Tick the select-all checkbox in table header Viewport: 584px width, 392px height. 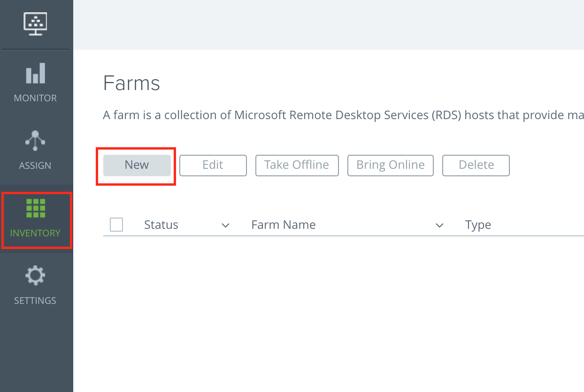coord(116,225)
